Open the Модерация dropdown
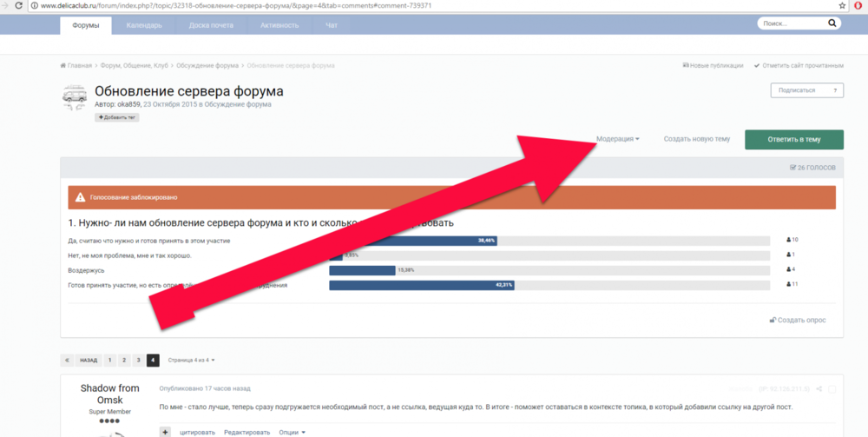 coord(617,139)
